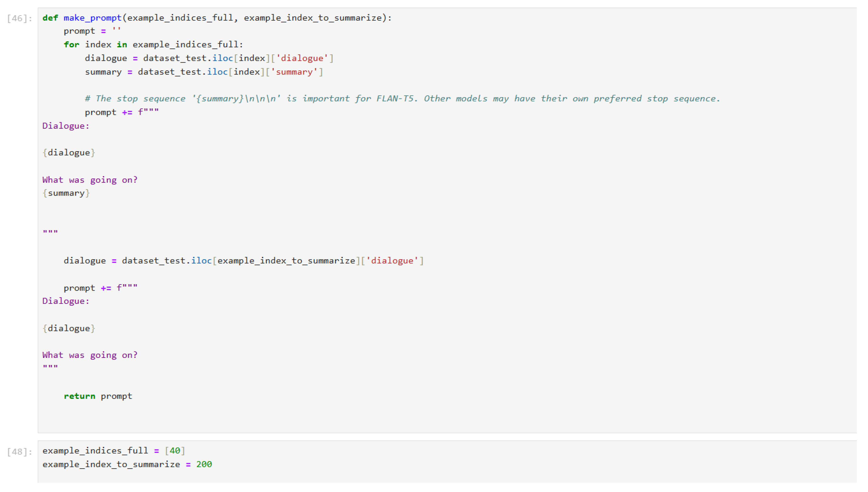Click the second 'What was going on?' line
Image resolution: width=868 pixels, height=492 pixels.
pyautogui.click(x=90, y=355)
